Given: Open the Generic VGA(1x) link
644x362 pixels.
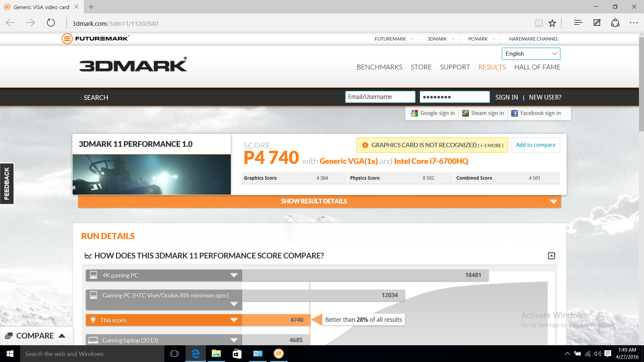Looking at the screenshot, I should 348,161.
